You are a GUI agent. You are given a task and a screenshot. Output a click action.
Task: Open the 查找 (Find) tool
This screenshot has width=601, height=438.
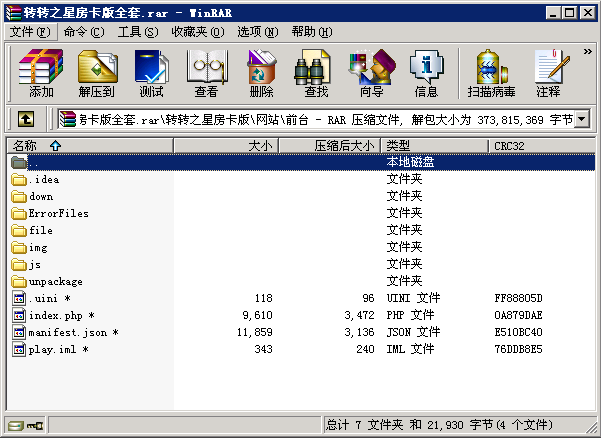click(x=316, y=74)
